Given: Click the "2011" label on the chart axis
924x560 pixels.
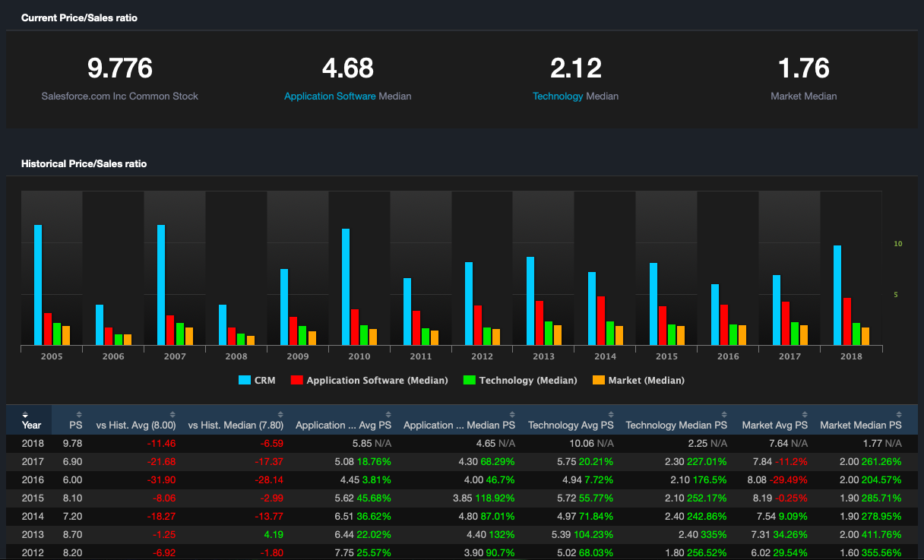Looking at the screenshot, I should tap(421, 356).
